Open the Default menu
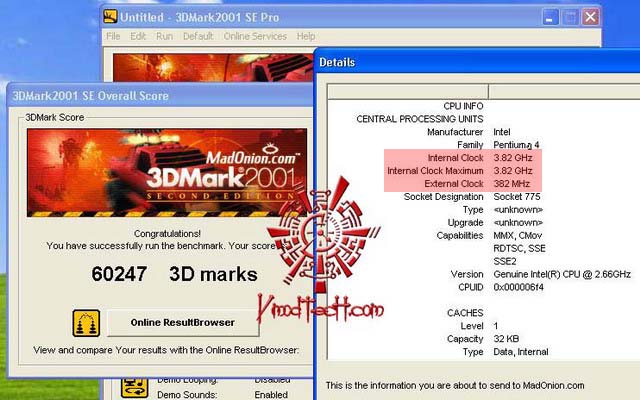The height and width of the screenshot is (400, 640). [198, 36]
